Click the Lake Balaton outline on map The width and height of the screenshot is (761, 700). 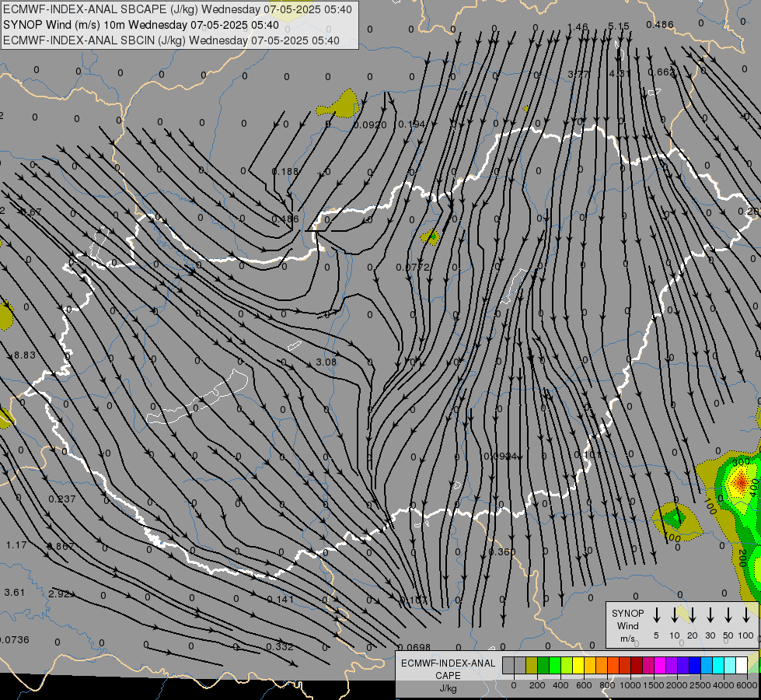(197, 397)
